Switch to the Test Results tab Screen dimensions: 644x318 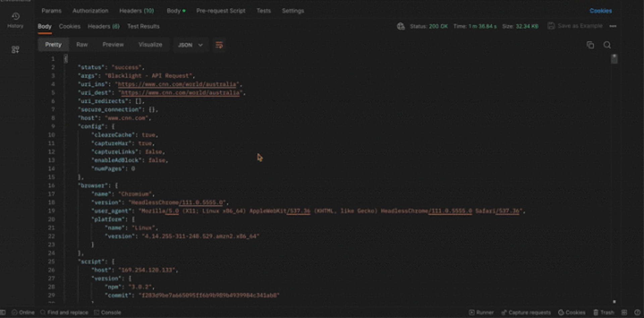(x=143, y=26)
